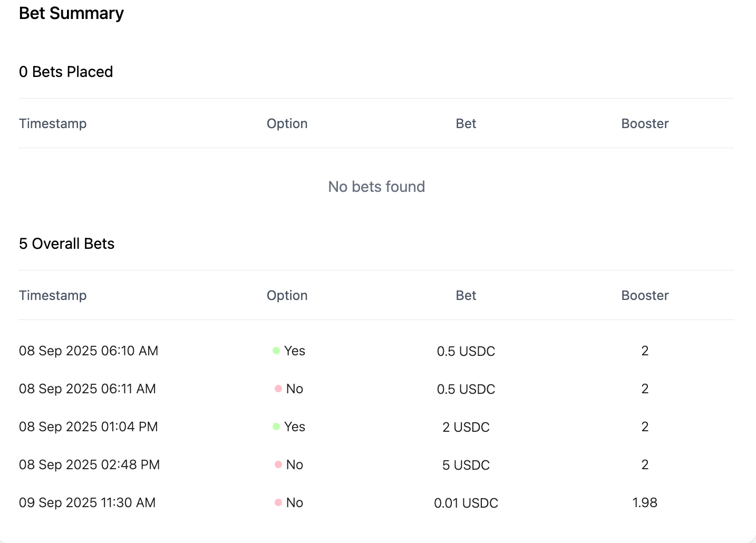Click green dot beside 06:10 AM Yes bet

click(276, 351)
